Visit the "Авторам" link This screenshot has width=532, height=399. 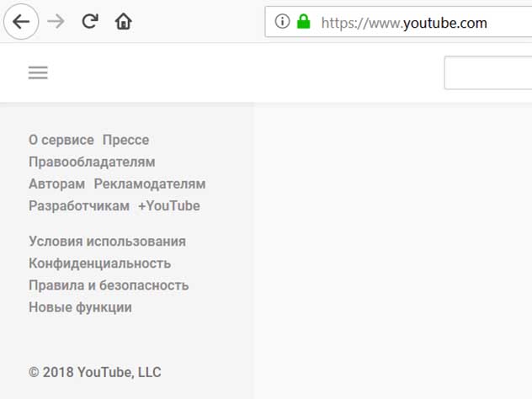pos(56,184)
